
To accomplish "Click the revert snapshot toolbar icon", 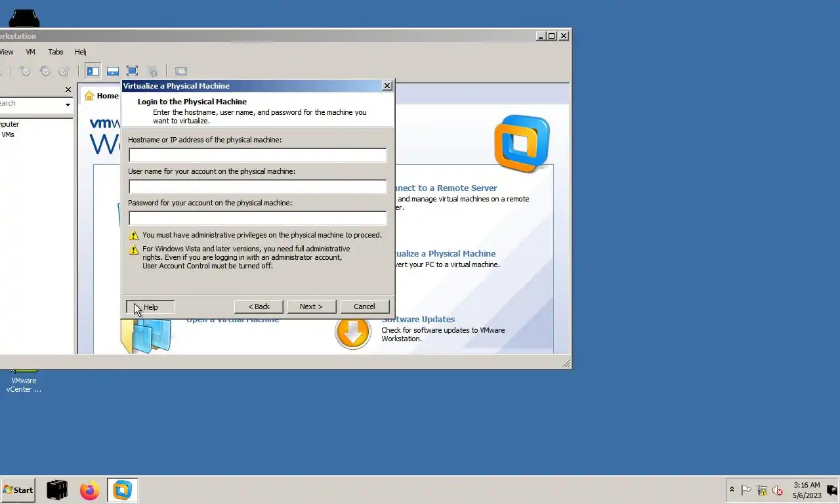I will [x=45, y=71].
